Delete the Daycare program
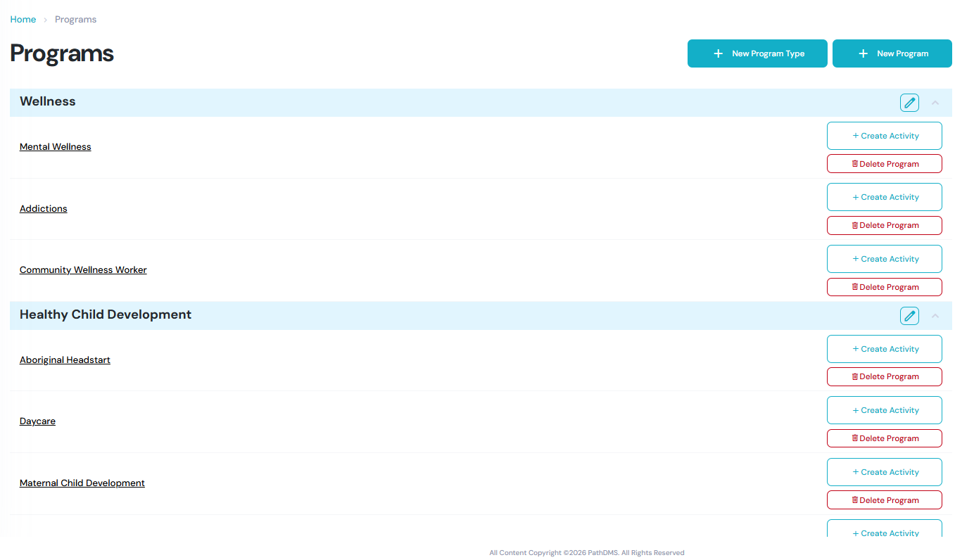The width and height of the screenshot is (955, 560). click(x=884, y=438)
